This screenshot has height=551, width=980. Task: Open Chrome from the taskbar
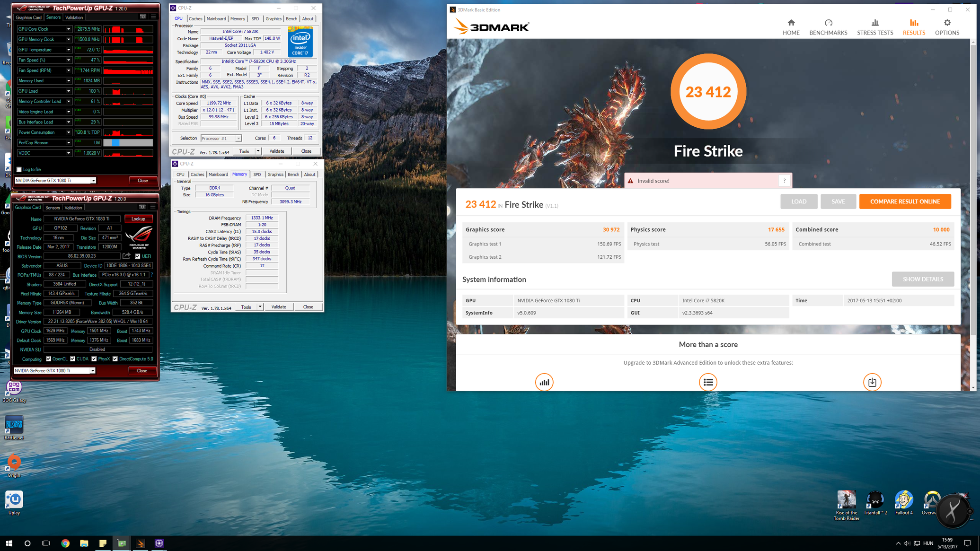[x=65, y=543]
